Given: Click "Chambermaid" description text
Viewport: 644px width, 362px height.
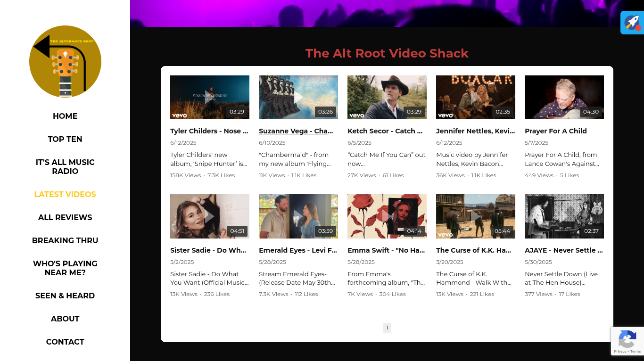Looking at the screenshot, I should pyautogui.click(x=295, y=159).
